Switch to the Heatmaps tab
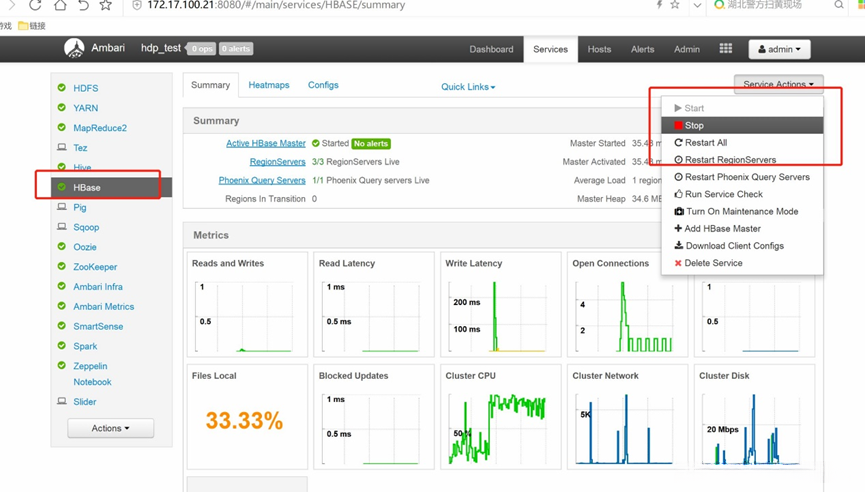The height and width of the screenshot is (492, 865). pos(269,85)
